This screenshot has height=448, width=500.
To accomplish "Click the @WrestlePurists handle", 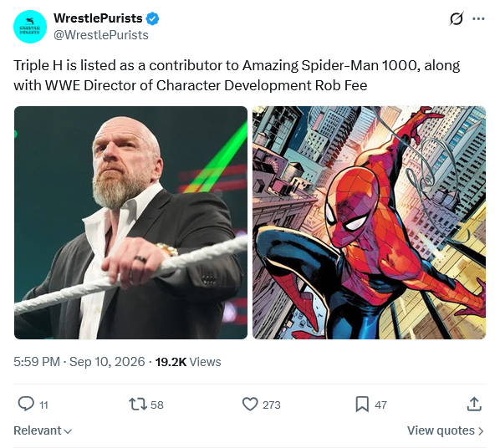I will pyautogui.click(x=101, y=35).
